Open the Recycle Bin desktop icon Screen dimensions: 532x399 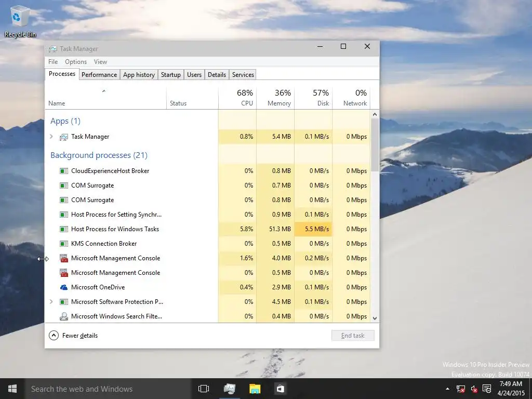point(20,21)
